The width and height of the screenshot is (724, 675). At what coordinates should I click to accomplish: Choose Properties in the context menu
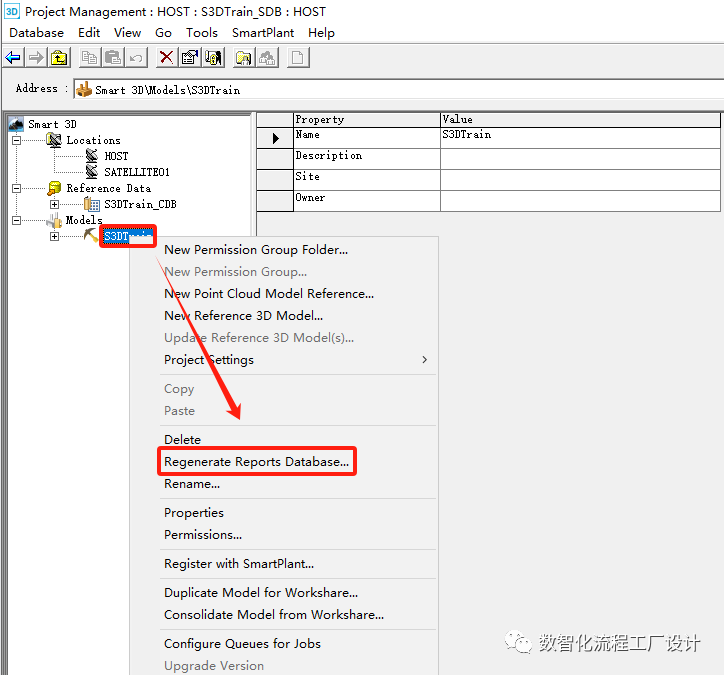(x=194, y=513)
